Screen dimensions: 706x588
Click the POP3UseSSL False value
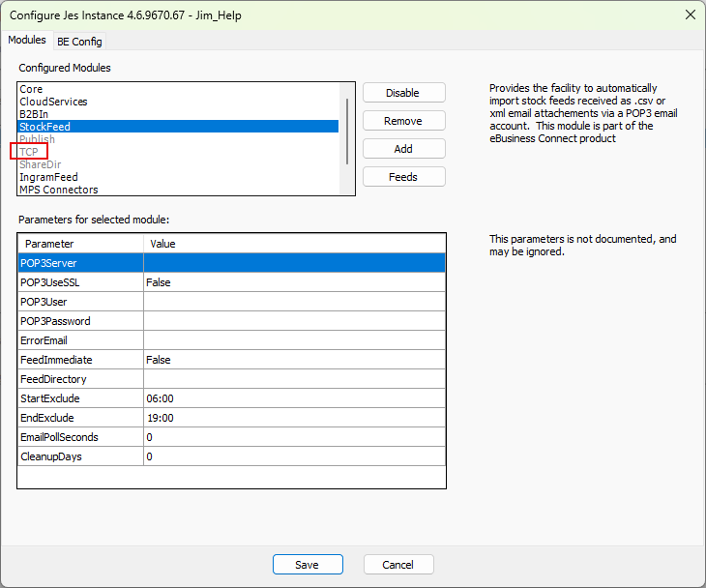294,282
